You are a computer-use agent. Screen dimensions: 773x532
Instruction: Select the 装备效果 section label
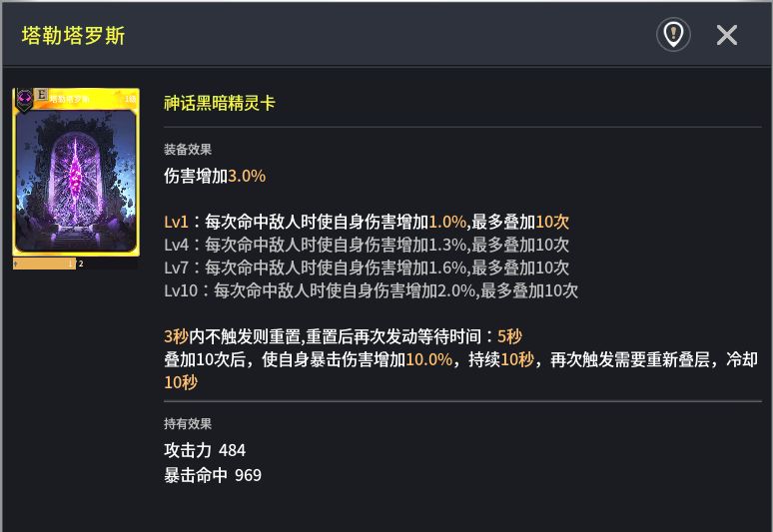188,150
